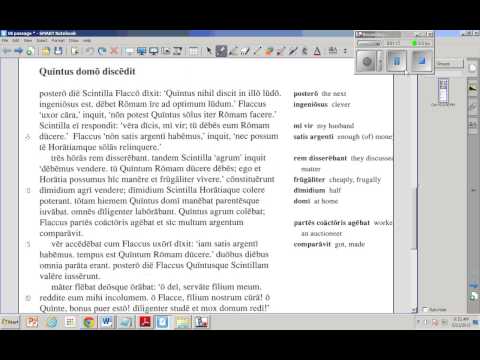Pause the recording in recorder widget

(396, 61)
